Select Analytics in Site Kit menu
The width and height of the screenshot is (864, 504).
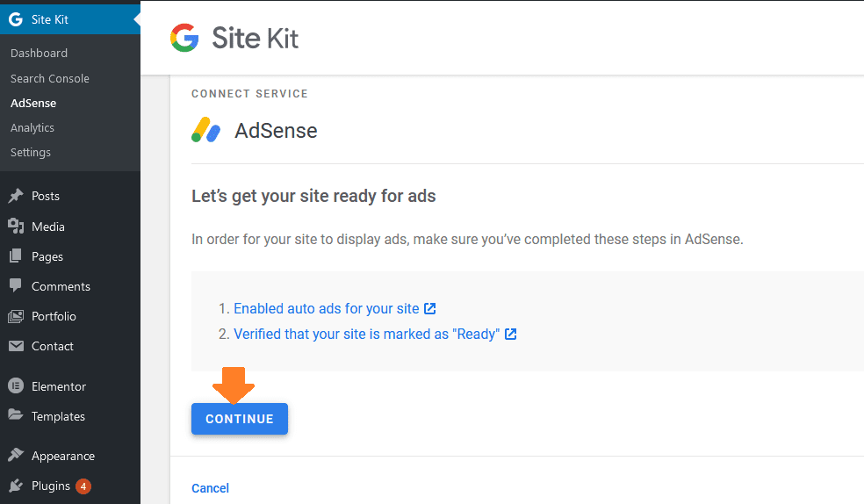pyautogui.click(x=32, y=128)
